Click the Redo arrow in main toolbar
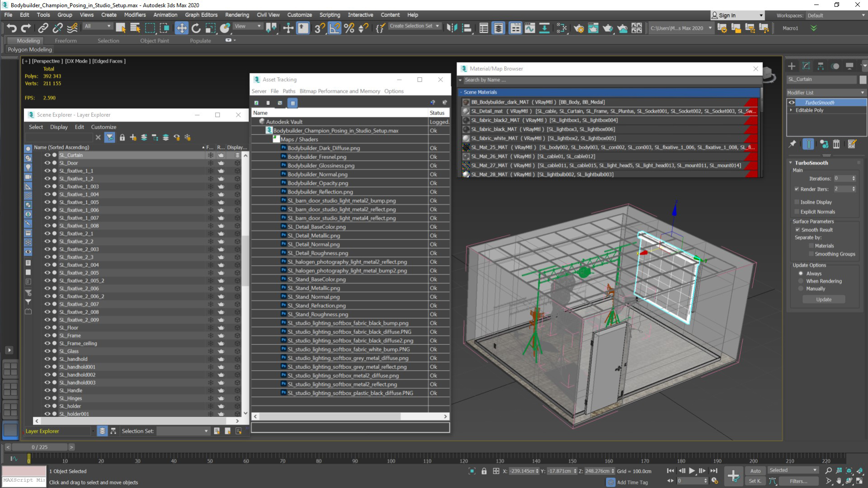Image resolution: width=868 pixels, height=488 pixels. pos(26,28)
